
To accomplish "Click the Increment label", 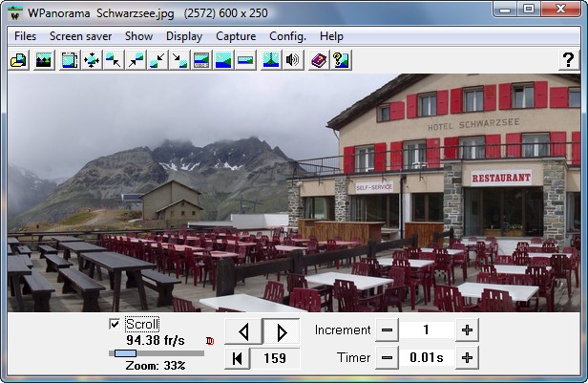I will pyautogui.click(x=343, y=330).
